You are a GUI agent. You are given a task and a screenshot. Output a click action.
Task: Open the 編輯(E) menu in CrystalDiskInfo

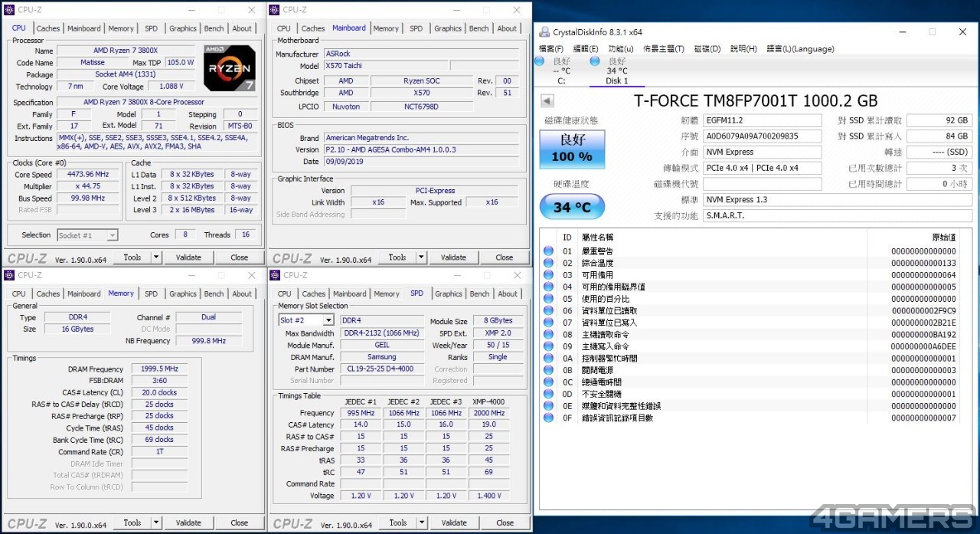click(586, 49)
